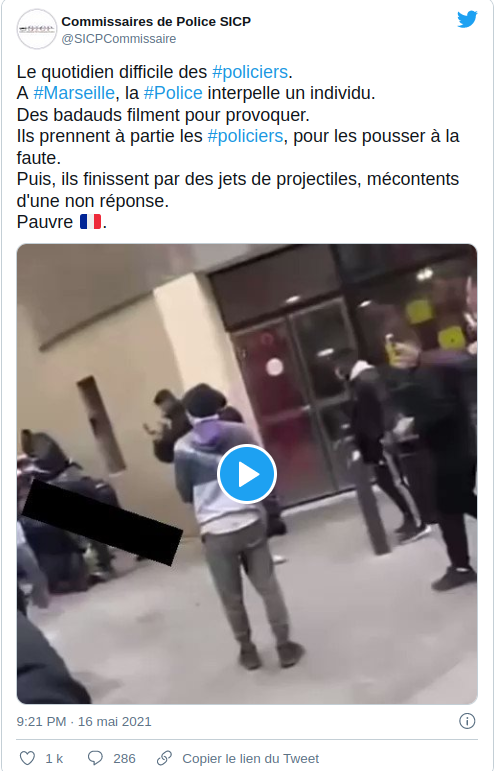The width and height of the screenshot is (496, 771).
Task: Like the tweet with the heart icon
Action: 27,758
